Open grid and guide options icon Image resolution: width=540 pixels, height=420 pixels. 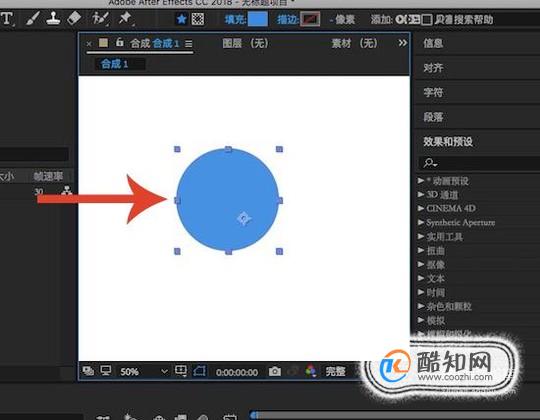click(x=181, y=371)
